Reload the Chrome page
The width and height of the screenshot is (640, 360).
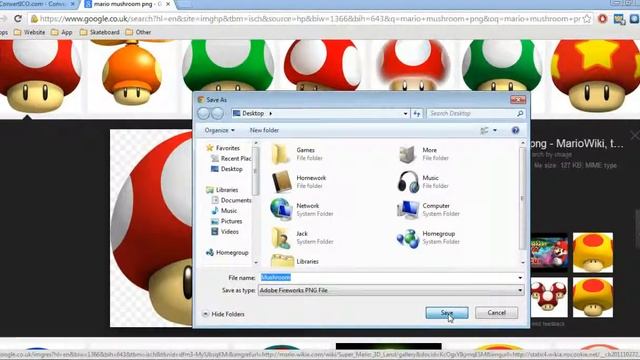pyautogui.click(x=18, y=19)
